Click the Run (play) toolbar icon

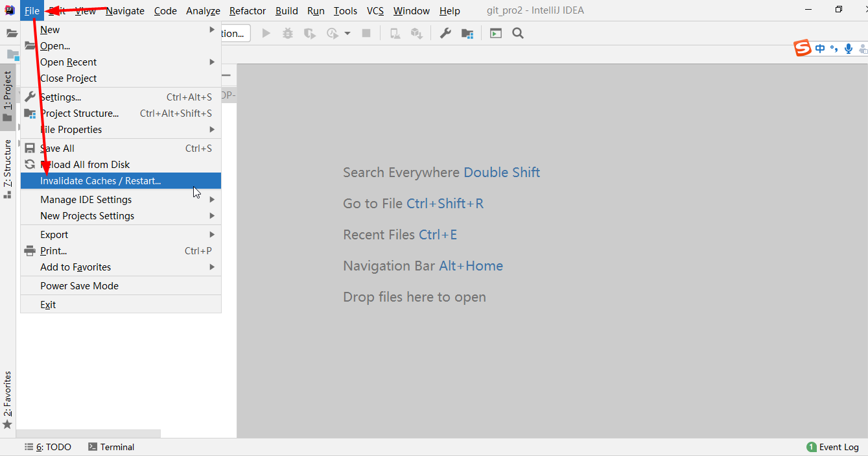(266, 33)
